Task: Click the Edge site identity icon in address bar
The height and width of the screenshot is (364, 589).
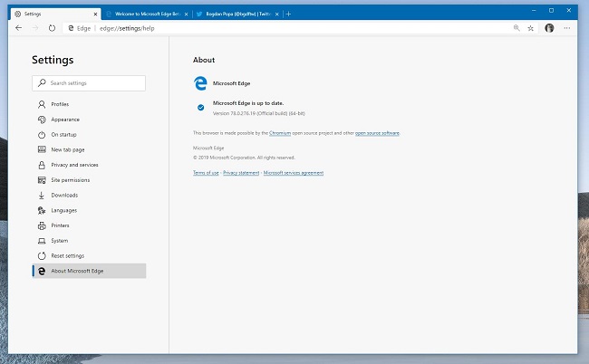Action: pyautogui.click(x=71, y=28)
